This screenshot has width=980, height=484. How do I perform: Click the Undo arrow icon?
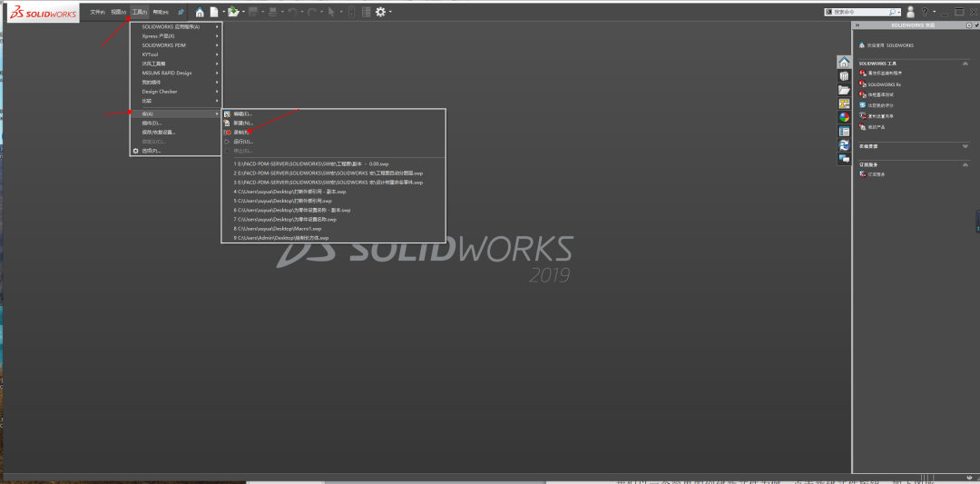(x=292, y=12)
